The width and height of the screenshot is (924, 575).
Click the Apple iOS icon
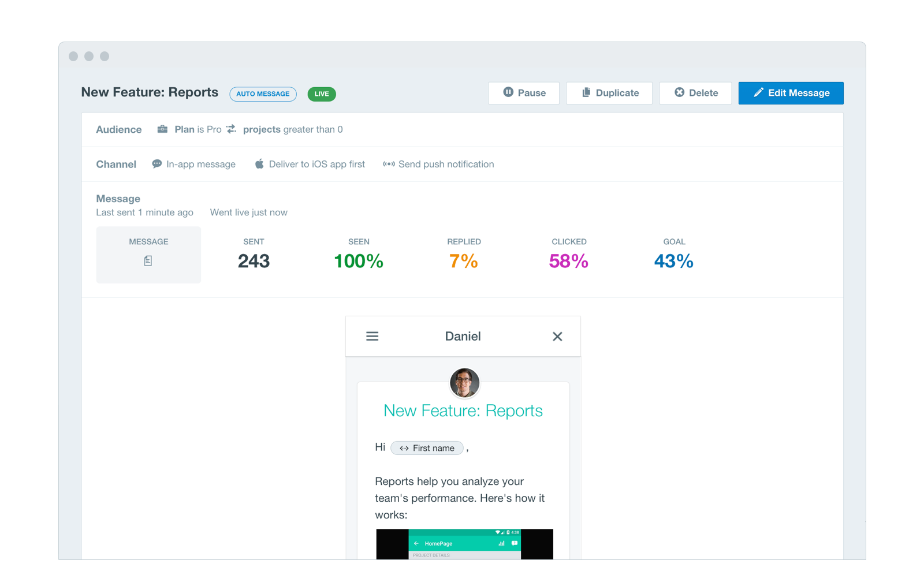(x=259, y=164)
